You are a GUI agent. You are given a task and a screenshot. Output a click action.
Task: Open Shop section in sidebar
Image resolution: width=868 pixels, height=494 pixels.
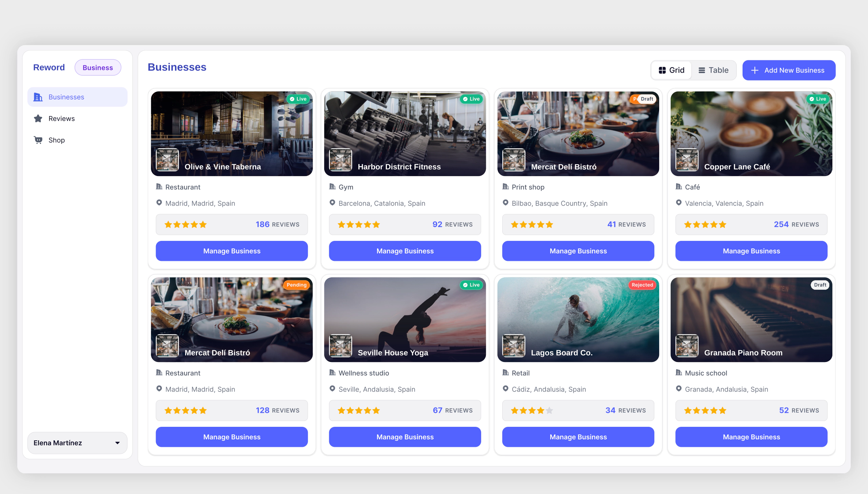(x=56, y=140)
